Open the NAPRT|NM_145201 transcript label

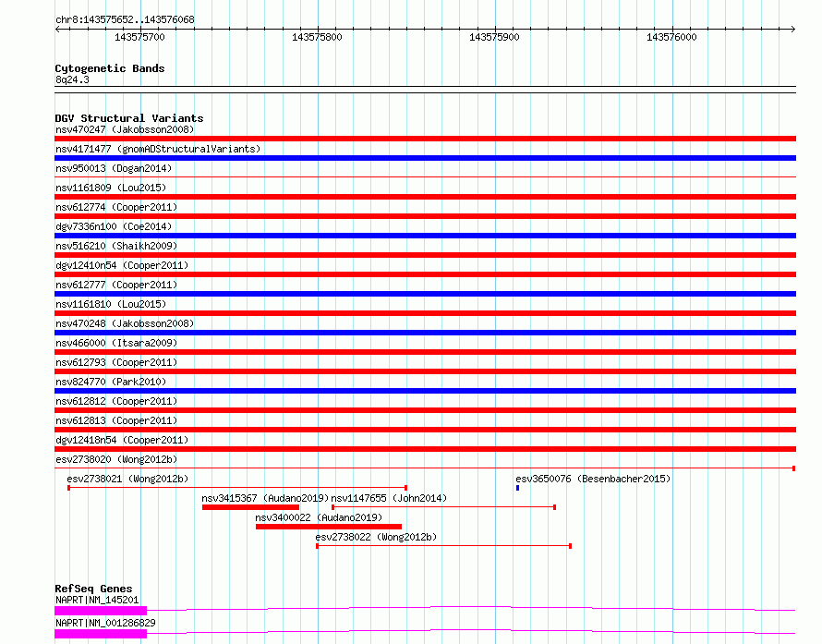tap(97, 600)
